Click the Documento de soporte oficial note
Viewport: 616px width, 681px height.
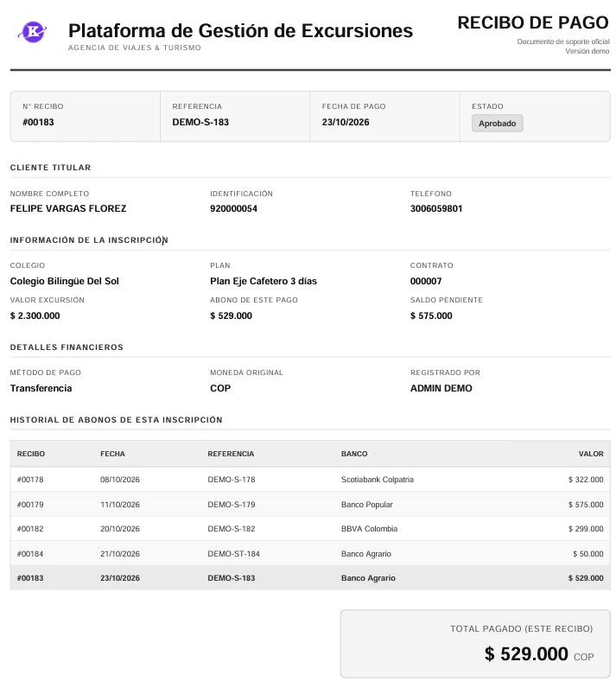point(563,41)
